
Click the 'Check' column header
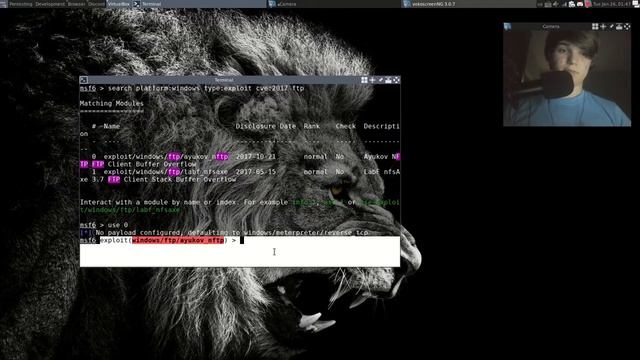[x=346, y=126]
